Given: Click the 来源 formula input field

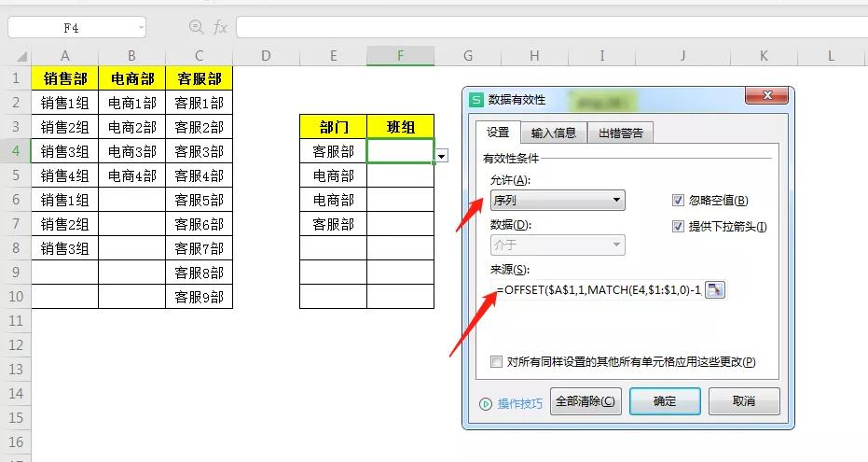Looking at the screenshot, I should click(x=597, y=289).
